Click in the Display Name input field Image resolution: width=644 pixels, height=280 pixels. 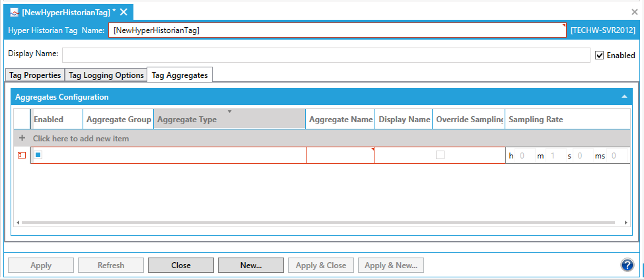(326, 55)
